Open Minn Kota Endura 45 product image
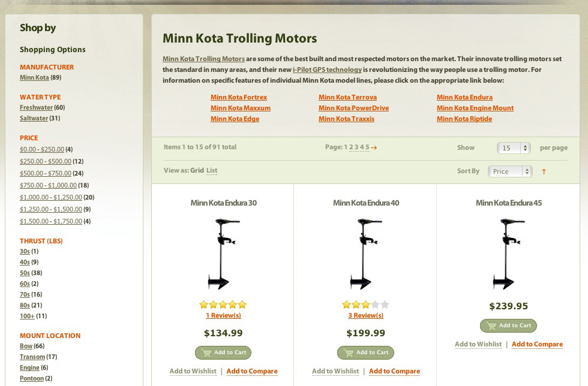The height and width of the screenshot is (386, 588). click(509, 254)
